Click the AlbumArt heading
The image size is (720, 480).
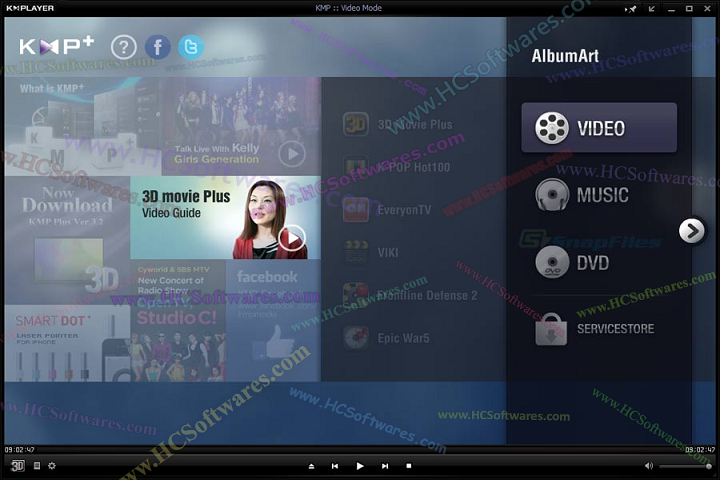(x=565, y=56)
